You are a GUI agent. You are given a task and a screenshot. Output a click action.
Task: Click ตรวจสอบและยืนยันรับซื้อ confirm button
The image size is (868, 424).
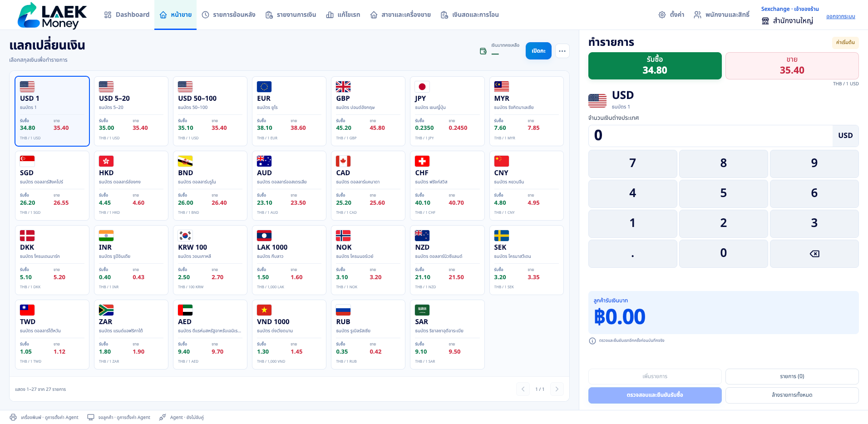655,395
